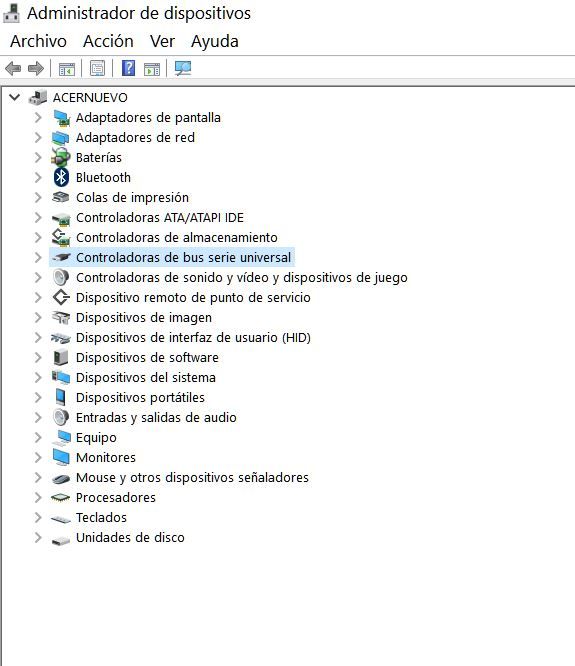Open the Properties toolbar icon

(97, 68)
